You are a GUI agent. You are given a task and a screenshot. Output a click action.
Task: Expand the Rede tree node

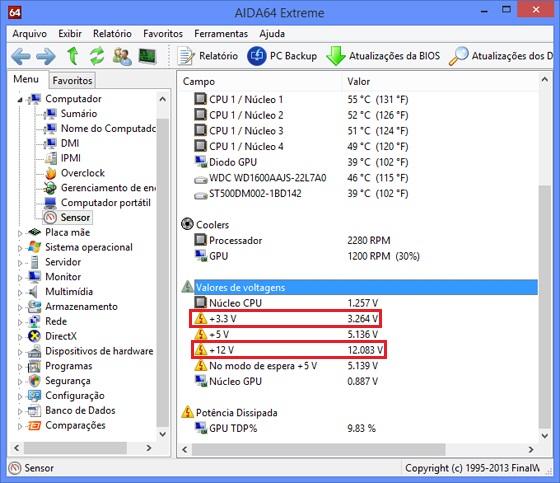[20, 322]
